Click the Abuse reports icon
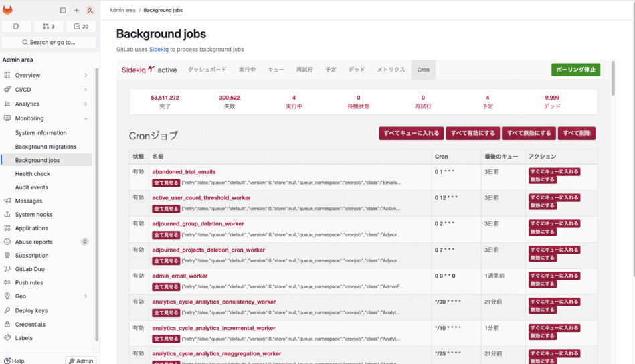The width and height of the screenshot is (635, 364). [x=7, y=242]
